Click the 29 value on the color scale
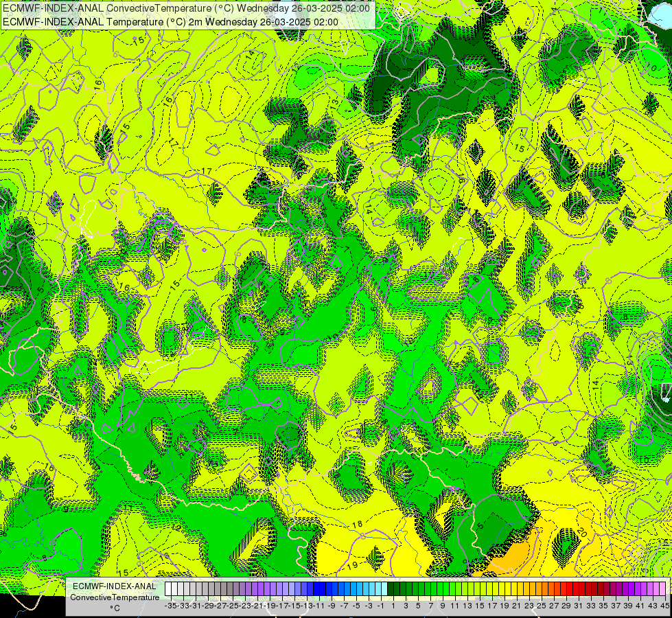The width and height of the screenshot is (672, 618). [566, 606]
